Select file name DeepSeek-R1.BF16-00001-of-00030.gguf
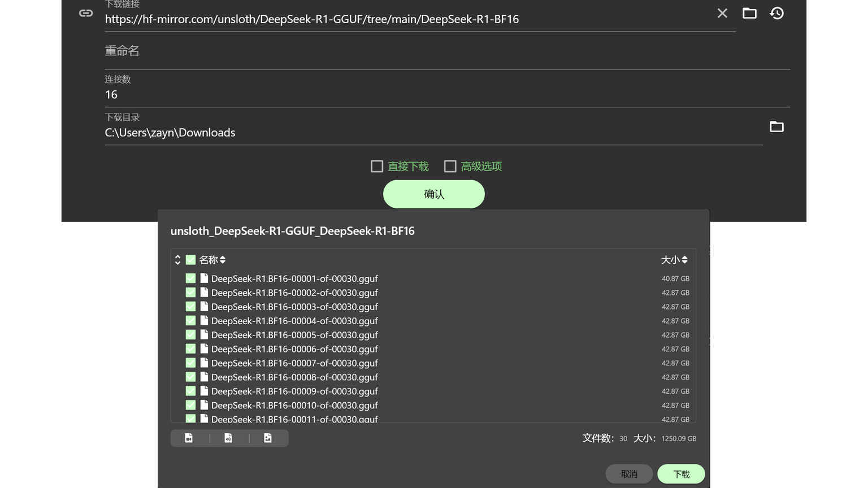868x488 pixels. 294,278
